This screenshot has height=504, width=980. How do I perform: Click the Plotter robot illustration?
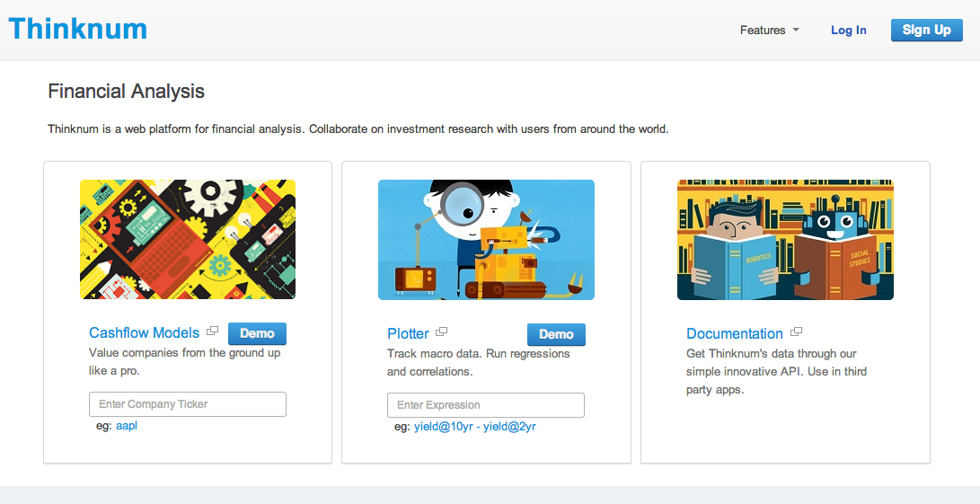pos(486,239)
